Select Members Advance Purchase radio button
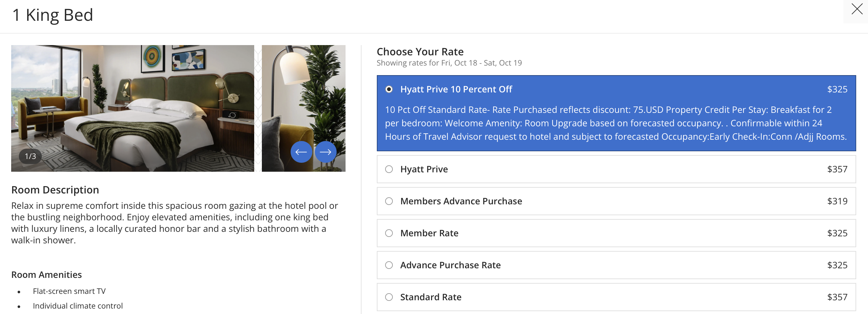Image resolution: width=868 pixels, height=314 pixels. coord(389,201)
